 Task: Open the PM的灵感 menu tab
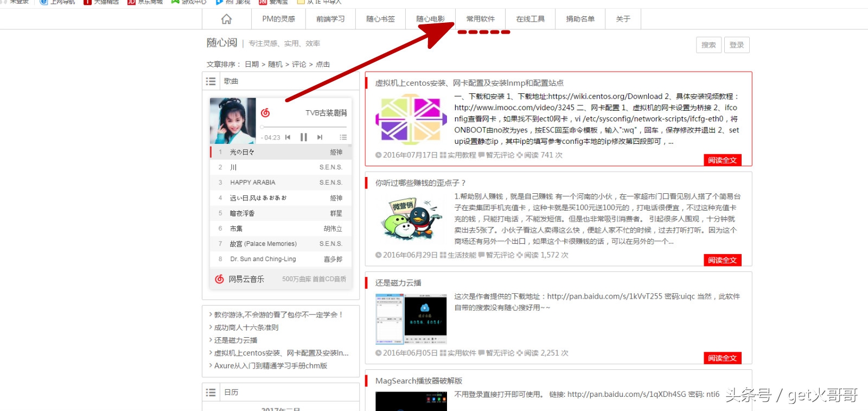pyautogui.click(x=278, y=19)
